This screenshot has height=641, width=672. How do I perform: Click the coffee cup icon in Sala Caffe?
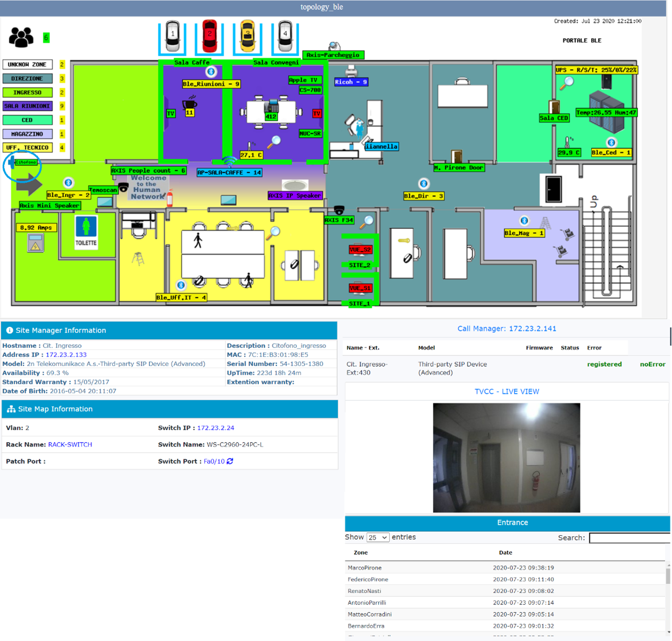click(x=189, y=103)
